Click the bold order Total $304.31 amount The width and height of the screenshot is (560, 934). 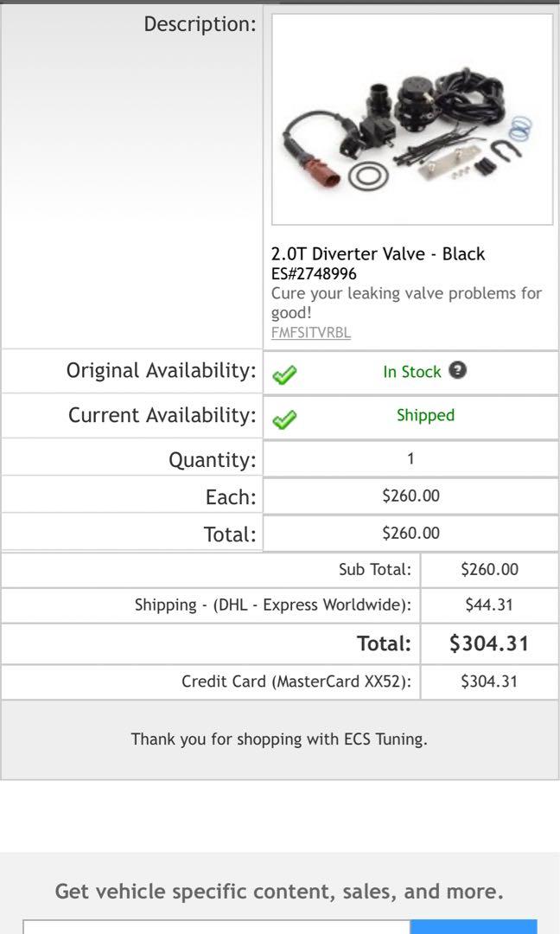(489, 643)
